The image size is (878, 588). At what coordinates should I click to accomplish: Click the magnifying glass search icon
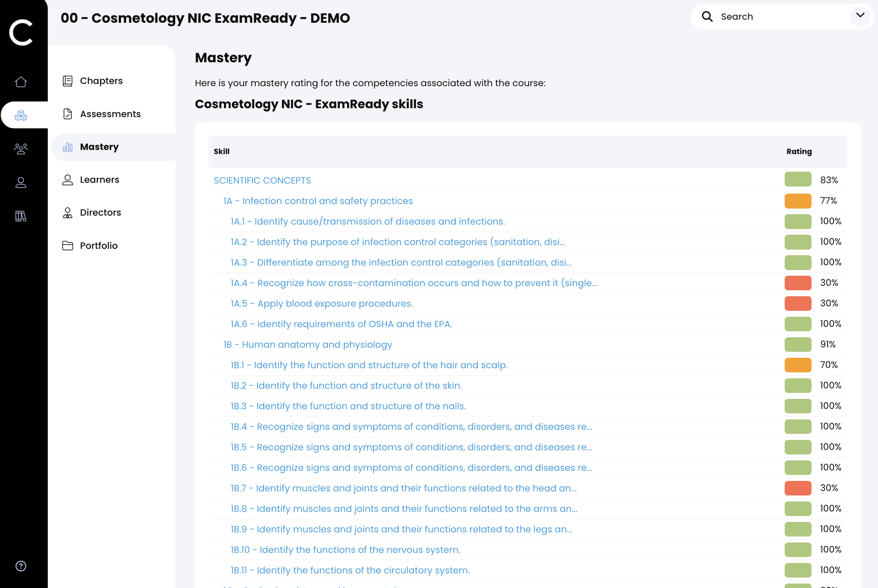pyautogui.click(x=707, y=16)
